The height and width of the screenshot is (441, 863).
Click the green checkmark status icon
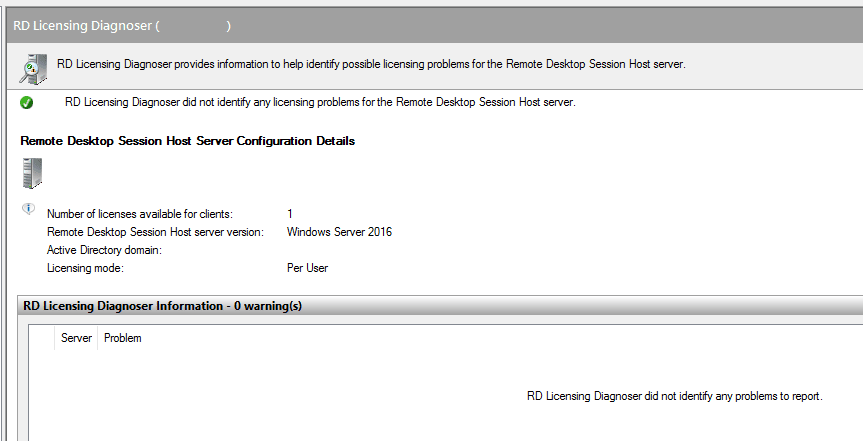27,102
